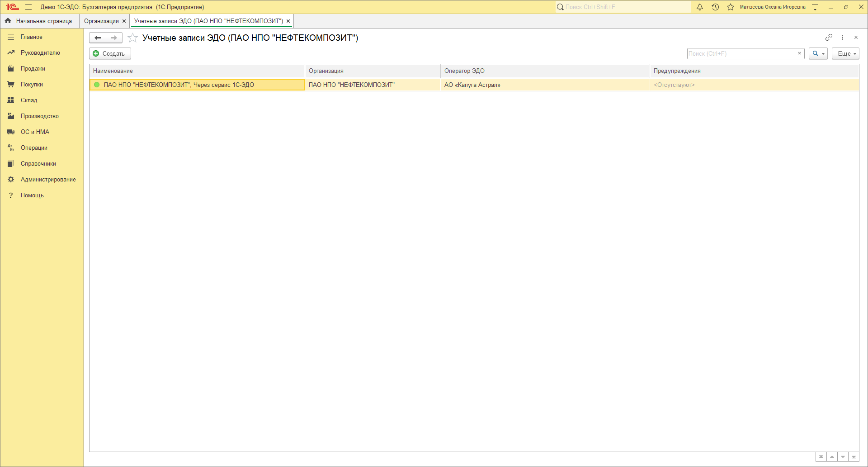Viewport: 868px width, 467px height.
Task: Expand the Еще dropdown menu
Action: click(x=845, y=53)
